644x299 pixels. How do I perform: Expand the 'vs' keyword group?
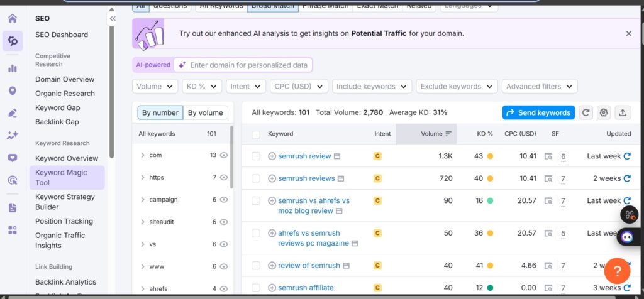click(143, 244)
